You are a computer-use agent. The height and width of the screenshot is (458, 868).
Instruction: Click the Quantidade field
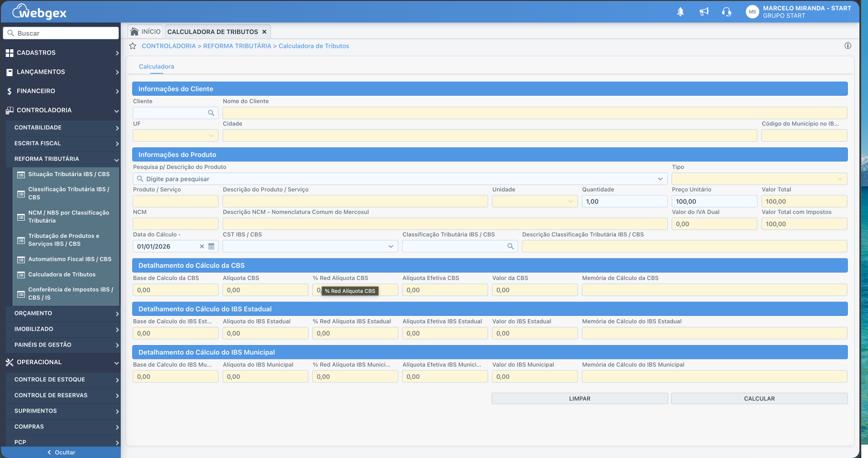[x=625, y=201]
